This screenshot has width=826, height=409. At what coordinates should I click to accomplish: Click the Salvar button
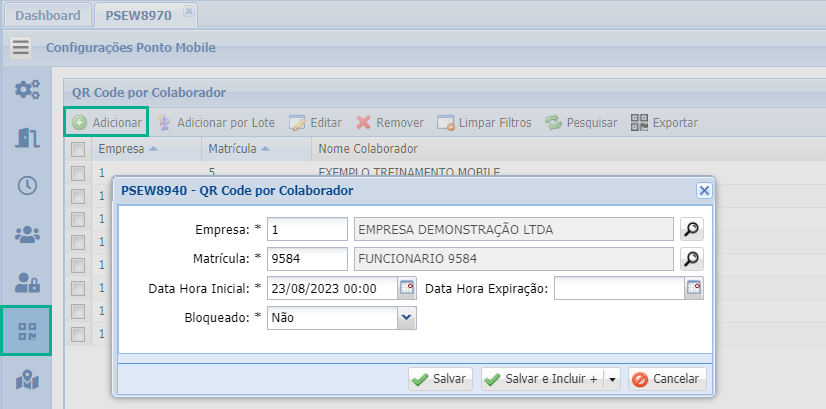pyautogui.click(x=440, y=380)
